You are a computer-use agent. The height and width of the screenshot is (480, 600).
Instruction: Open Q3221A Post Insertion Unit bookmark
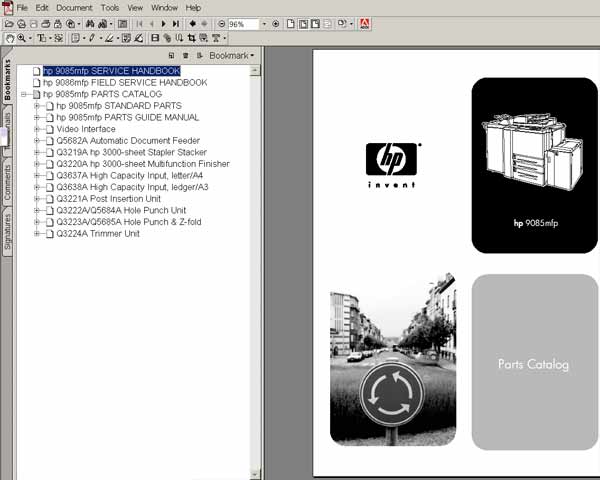tap(109, 199)
